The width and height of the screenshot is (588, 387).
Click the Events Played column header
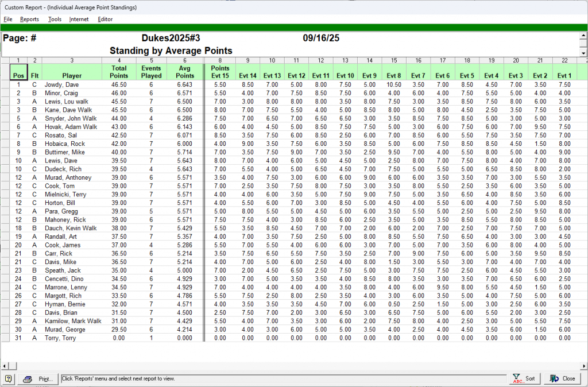tap(152, 72)
